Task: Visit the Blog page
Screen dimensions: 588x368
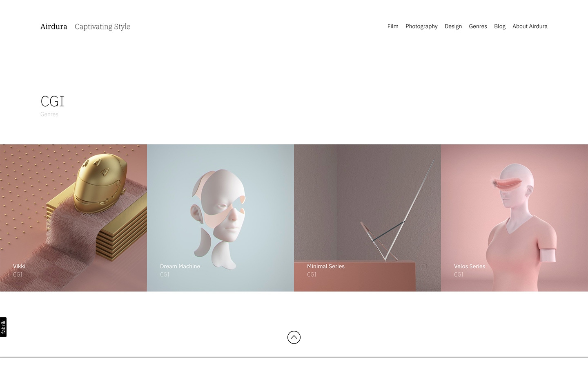Action: click(500, 26)
